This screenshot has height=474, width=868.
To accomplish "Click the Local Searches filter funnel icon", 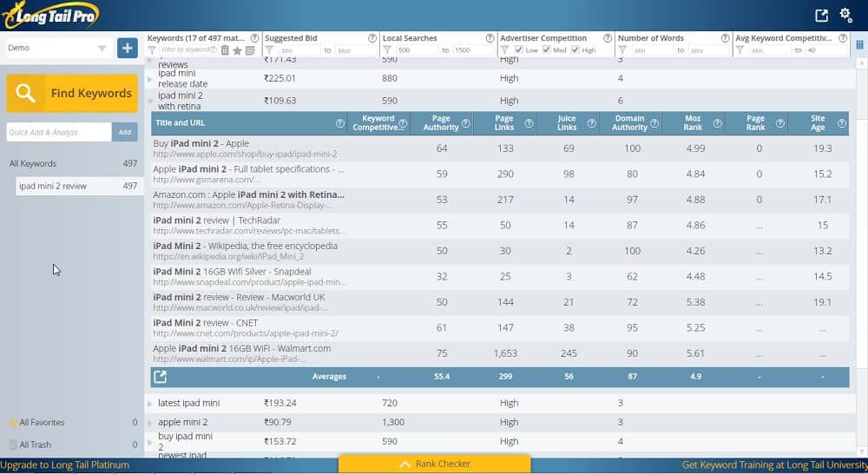I will click(x=387, y=50).
